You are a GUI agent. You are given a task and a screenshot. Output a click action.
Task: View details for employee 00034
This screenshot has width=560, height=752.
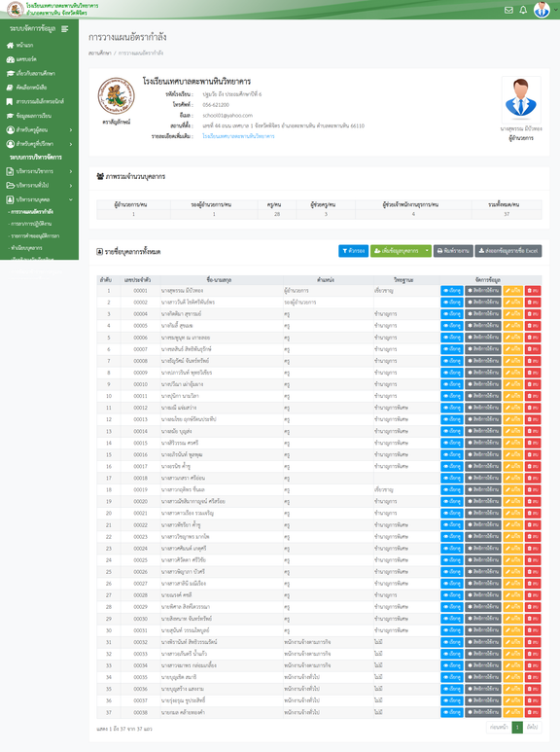pyautogui.click(x=452, y=665)
